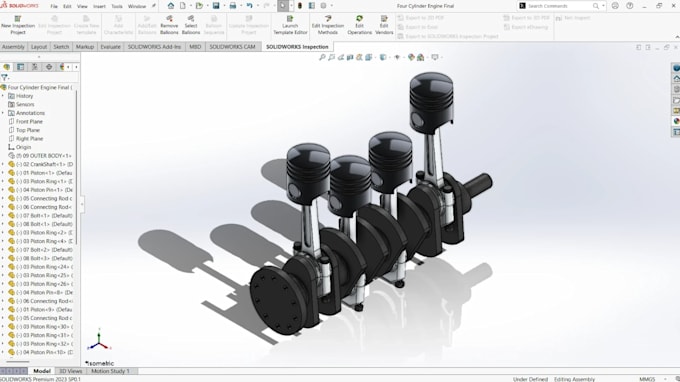Click the MMGS unit system status
The image size is (680, 382).
647,379
